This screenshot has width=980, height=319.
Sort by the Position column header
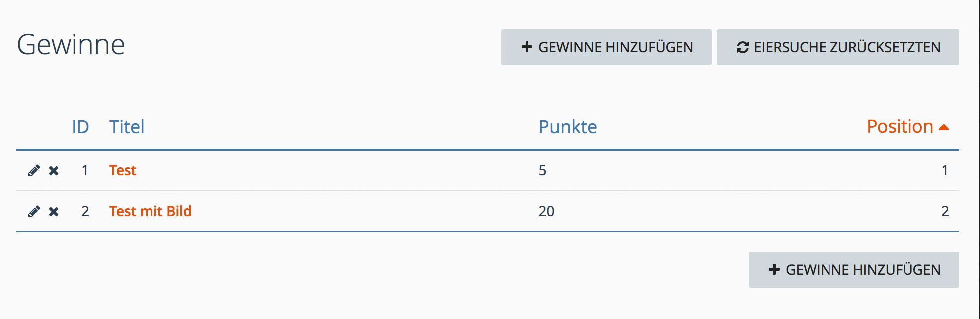tap(900, 127)
